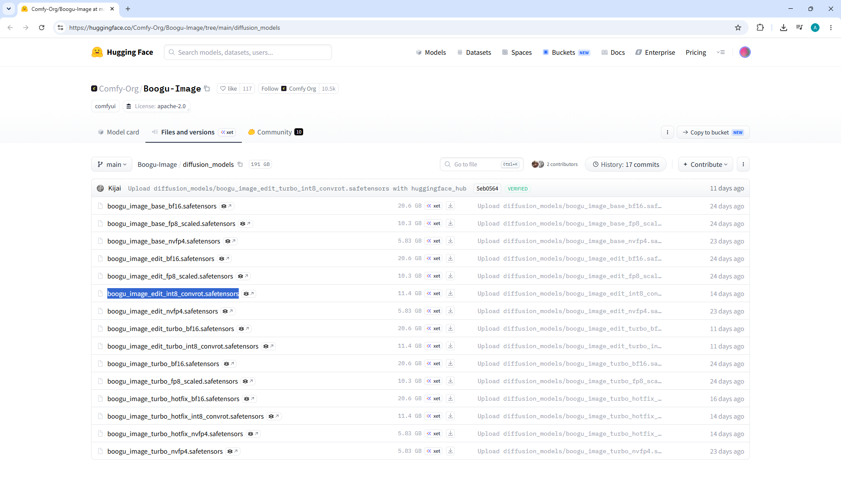
Task: Download boogu_image_base_bf16.safetensors file
Action: pyautogui.click(x=450, y=206)
